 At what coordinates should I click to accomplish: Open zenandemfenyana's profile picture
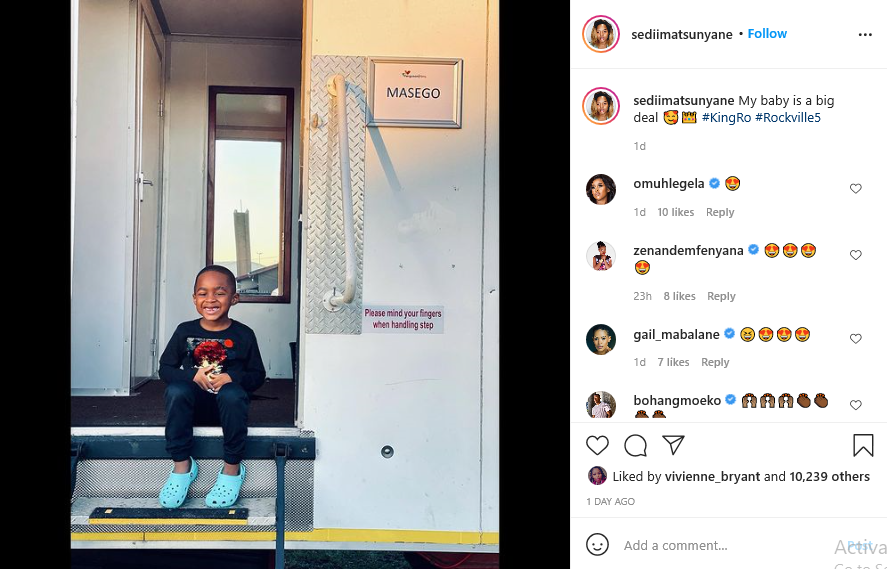(x=600, y=256)
